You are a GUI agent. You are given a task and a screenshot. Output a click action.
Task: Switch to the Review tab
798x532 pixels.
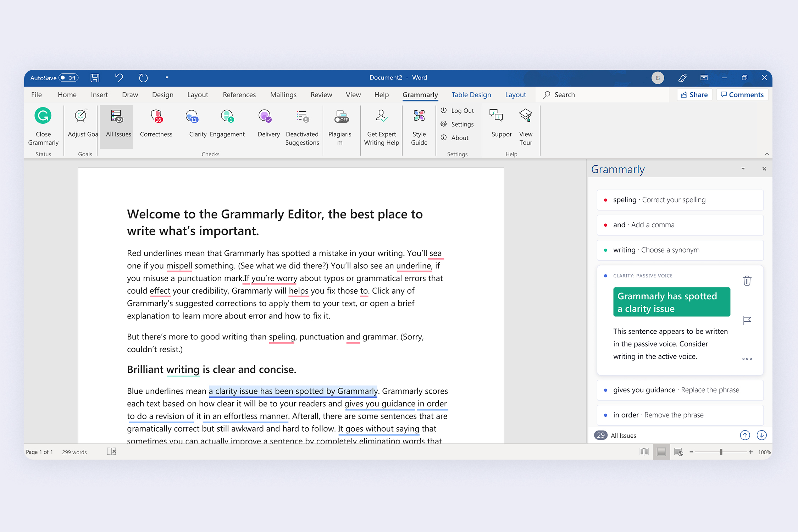[321, 95]
